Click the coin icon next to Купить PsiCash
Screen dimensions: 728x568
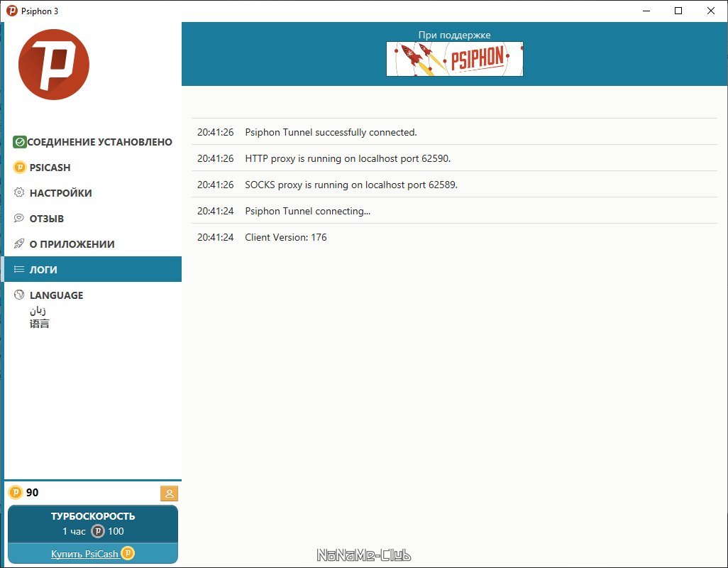127,553
